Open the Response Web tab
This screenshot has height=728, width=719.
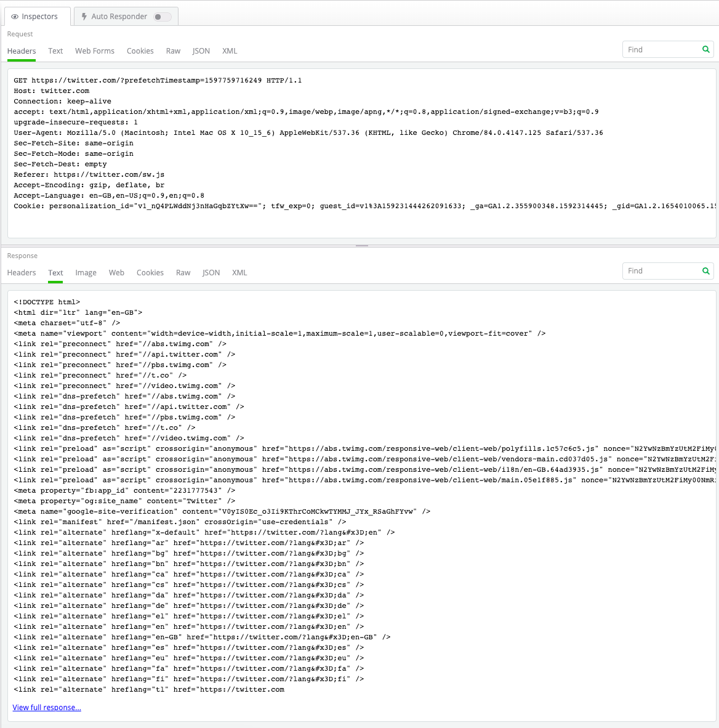pos(116,272)
